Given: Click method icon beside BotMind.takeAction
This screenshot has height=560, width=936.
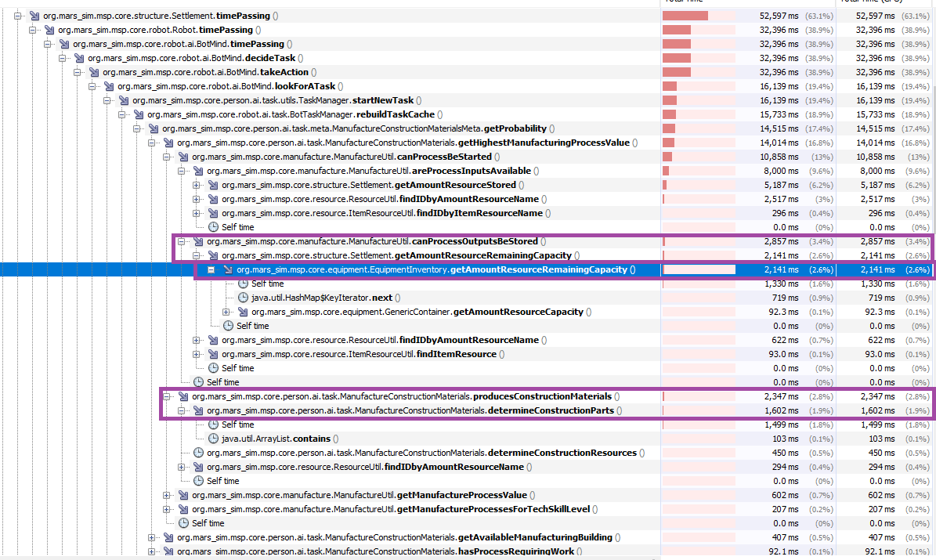Looking at the screenshot, I should click(94, 72).
